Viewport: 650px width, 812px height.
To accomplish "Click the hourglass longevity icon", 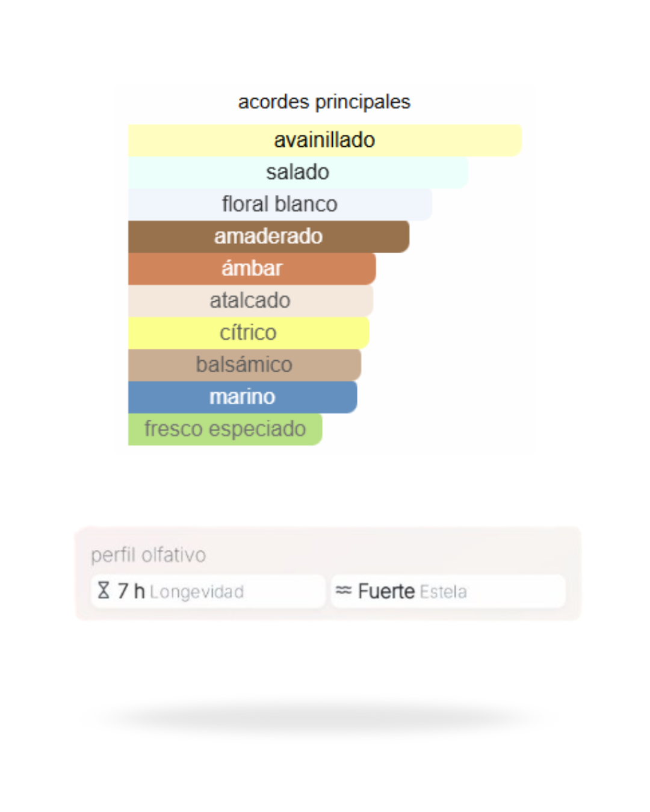I will click(104, 590).
